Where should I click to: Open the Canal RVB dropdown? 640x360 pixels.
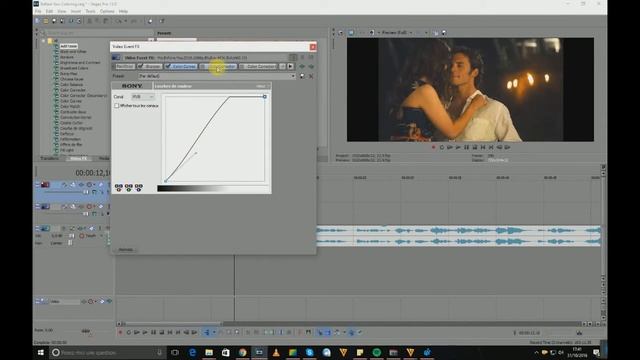pos(143,97)
